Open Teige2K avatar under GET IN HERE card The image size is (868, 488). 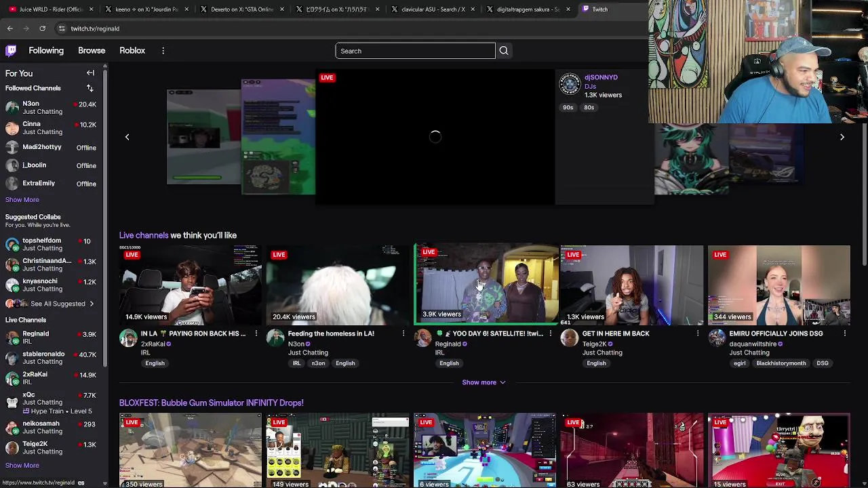click(x=570, y=338)
